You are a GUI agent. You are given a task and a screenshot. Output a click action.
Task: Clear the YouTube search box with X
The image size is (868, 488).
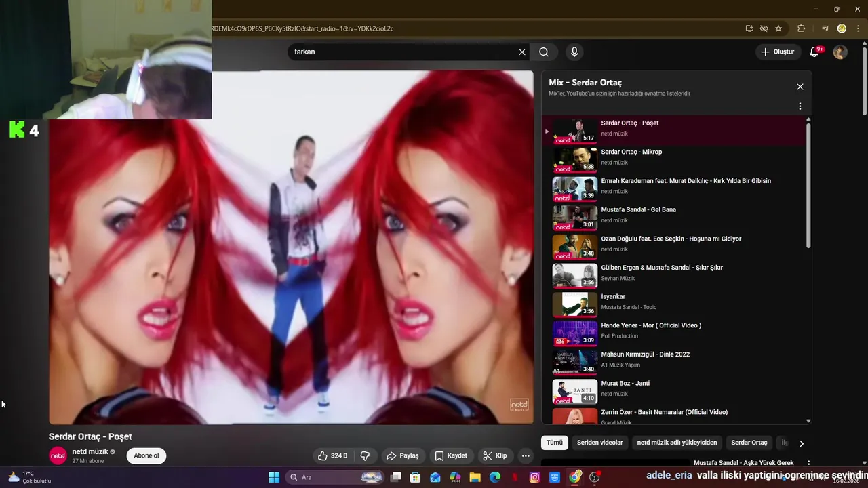(x=522, y=52)
